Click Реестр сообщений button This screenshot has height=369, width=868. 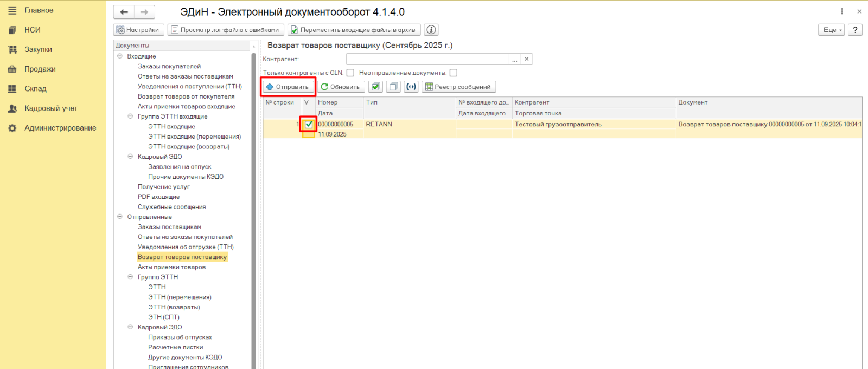(x=458, y=87)
